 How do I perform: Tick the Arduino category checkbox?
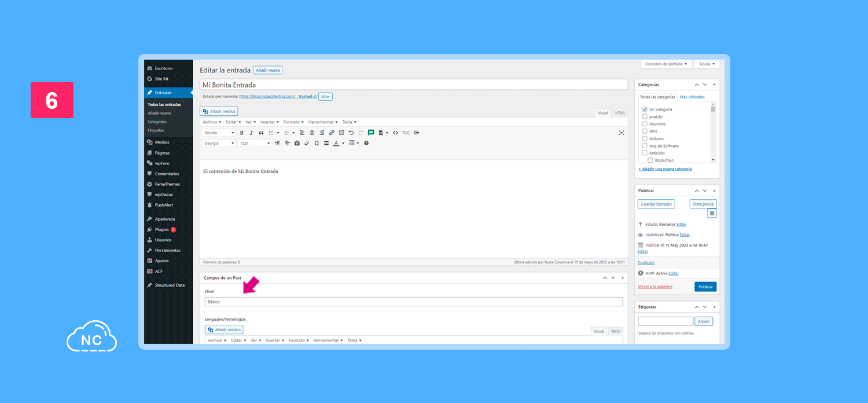click(x=645, y=138)
